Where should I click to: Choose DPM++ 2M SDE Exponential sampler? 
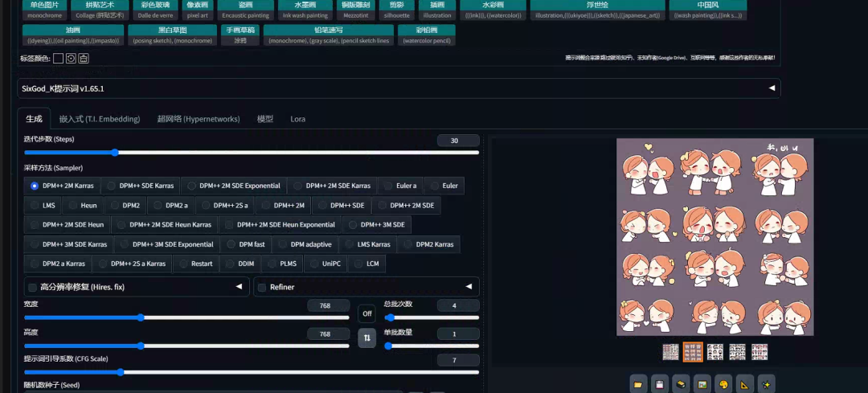coord(234,186)
